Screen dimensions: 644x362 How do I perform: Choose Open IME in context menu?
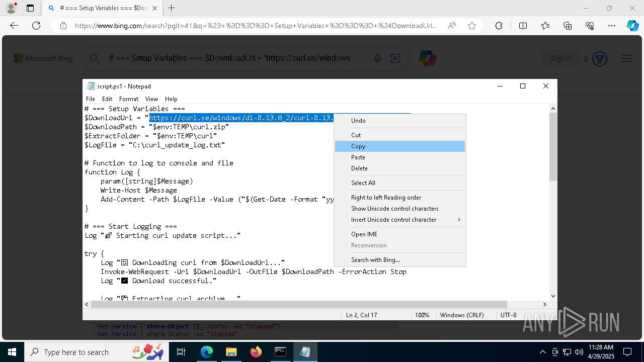point(400,234)
